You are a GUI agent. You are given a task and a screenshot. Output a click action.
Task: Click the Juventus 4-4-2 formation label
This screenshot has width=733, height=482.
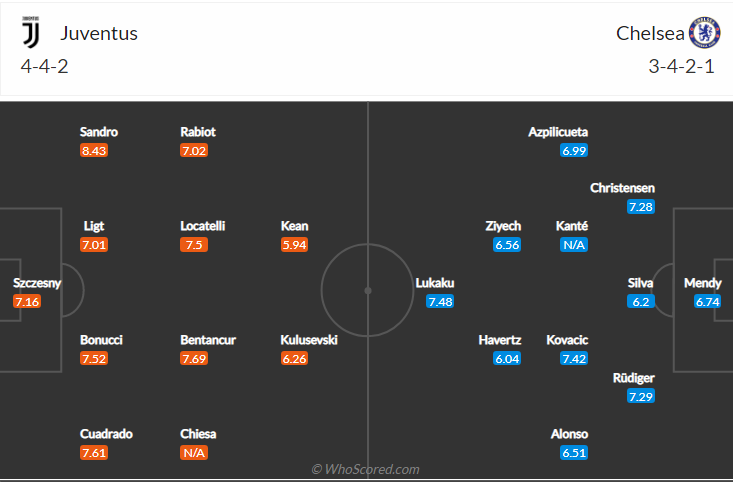pyautogui.click(x=44, y=67)
